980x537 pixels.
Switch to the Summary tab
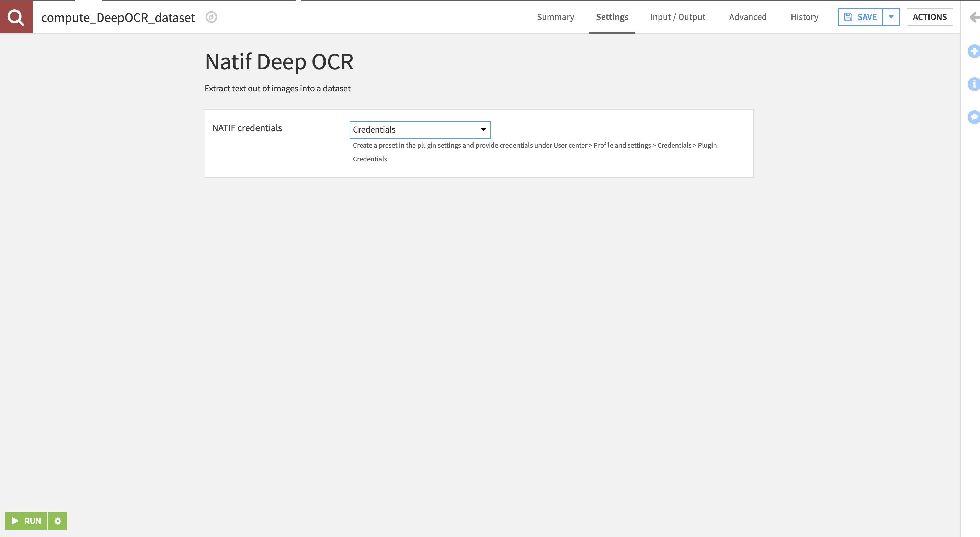coord(556,17)
